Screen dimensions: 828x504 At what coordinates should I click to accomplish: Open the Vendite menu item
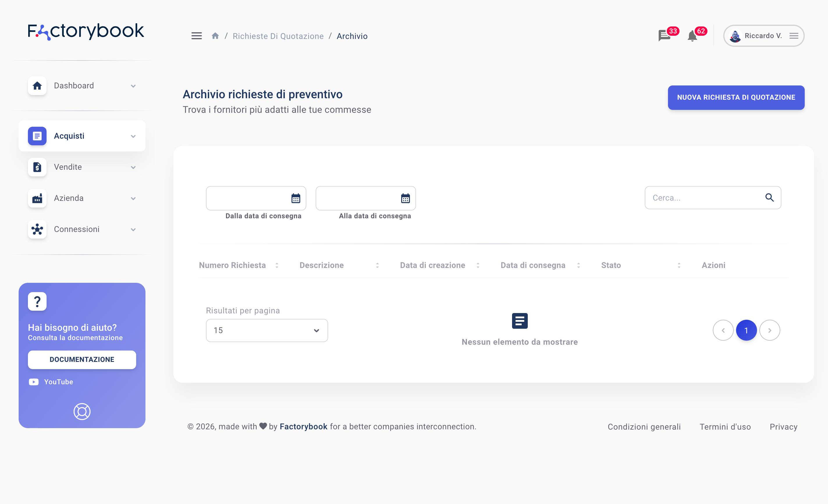[x=82, y=167]
